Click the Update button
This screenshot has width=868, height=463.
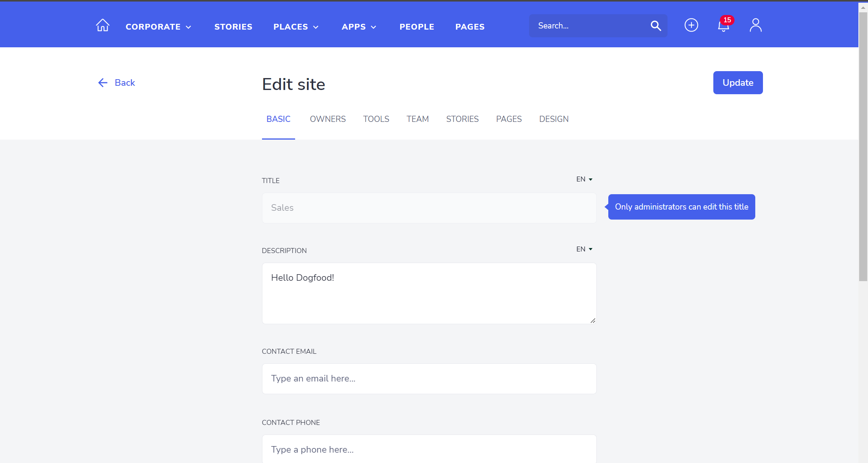(738, 83)
